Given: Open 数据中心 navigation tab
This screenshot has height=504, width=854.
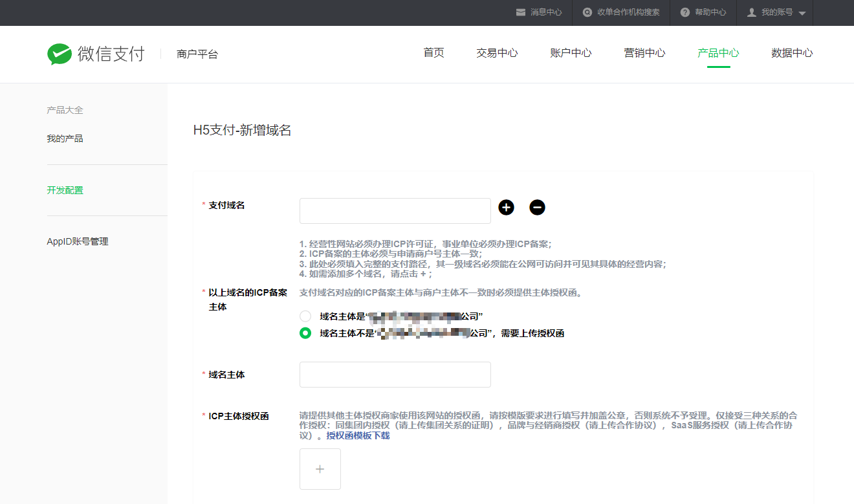Looking at the screenshot, I should coord(792,53).
